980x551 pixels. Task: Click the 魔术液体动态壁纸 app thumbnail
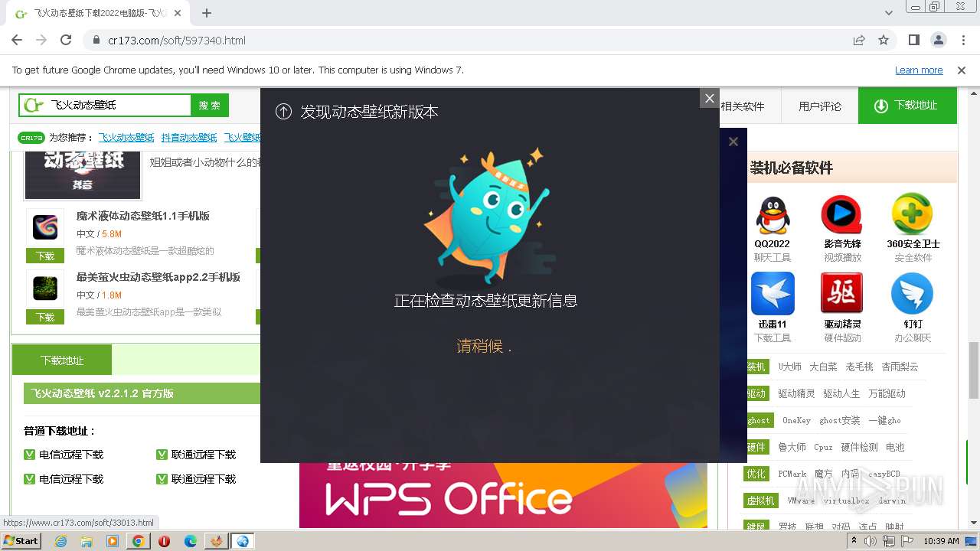[x=45, y=227]
